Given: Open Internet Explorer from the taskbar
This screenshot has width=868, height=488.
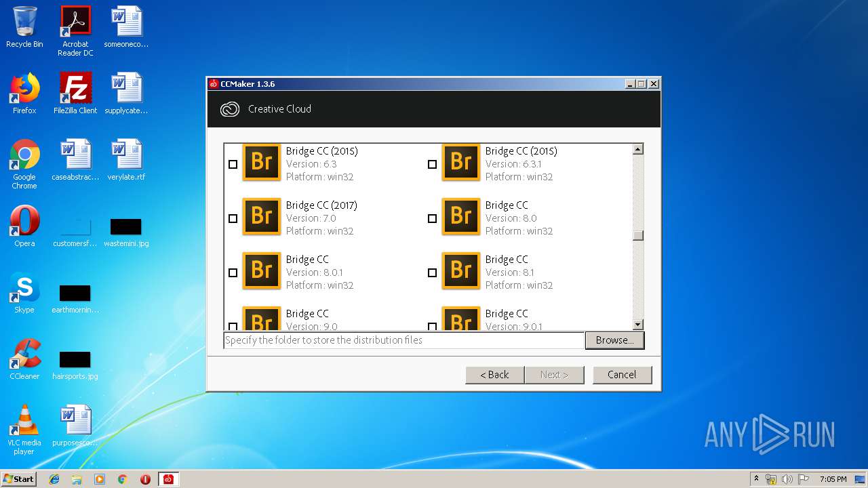Looking at the screenshot, I should (54, 479).
